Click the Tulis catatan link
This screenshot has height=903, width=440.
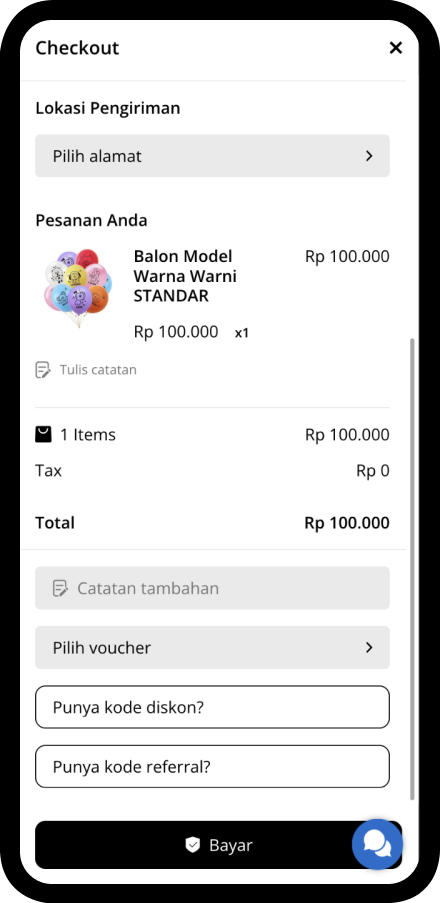point(98,370)
